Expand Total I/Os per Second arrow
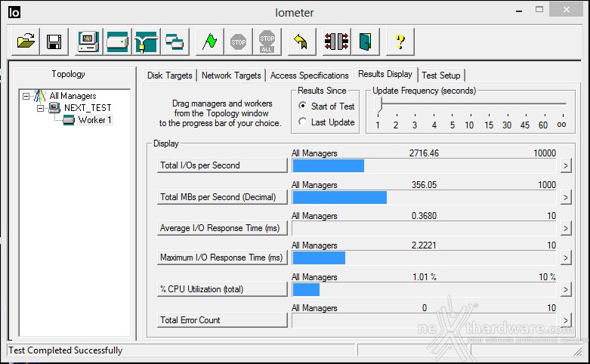 tap(566, 165)
